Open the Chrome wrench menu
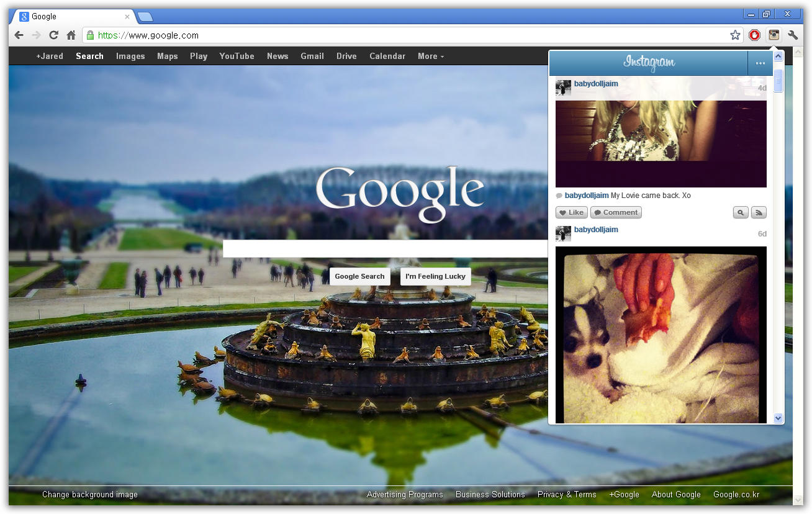Image resolution: width=812 pixels, height=514 pixels. [793, 35]
